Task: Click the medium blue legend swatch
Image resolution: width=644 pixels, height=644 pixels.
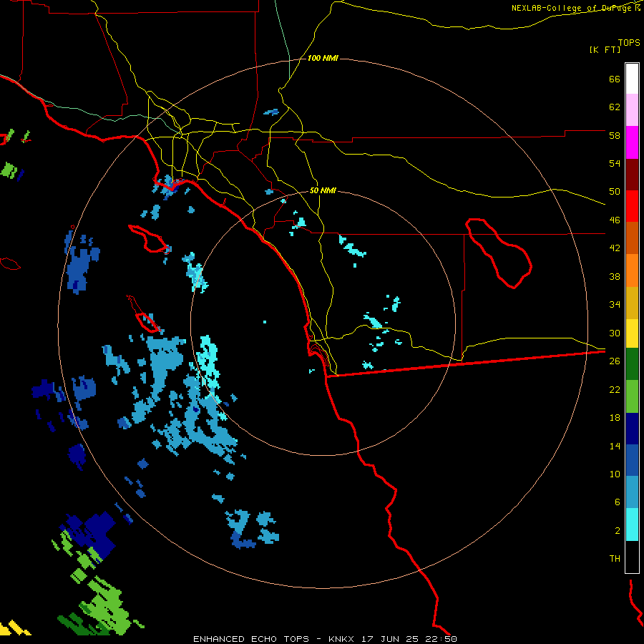Action: click(x=632, y=460)
